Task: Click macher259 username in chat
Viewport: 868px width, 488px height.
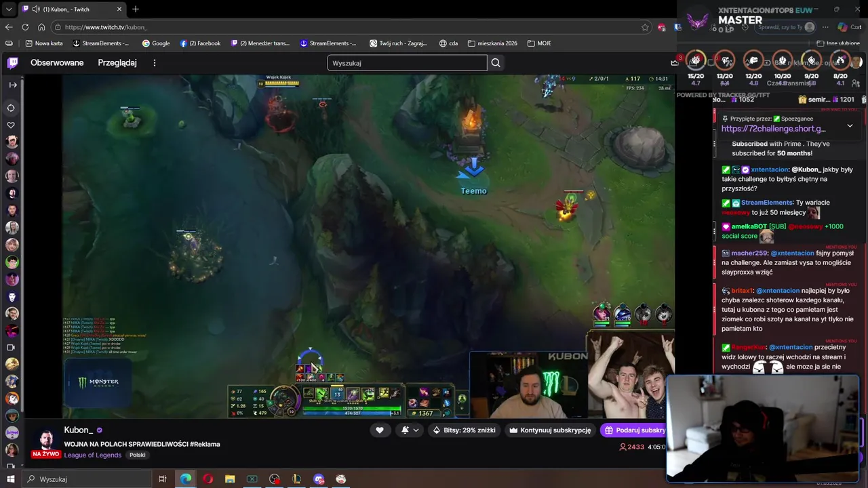Action: point(749,253)
